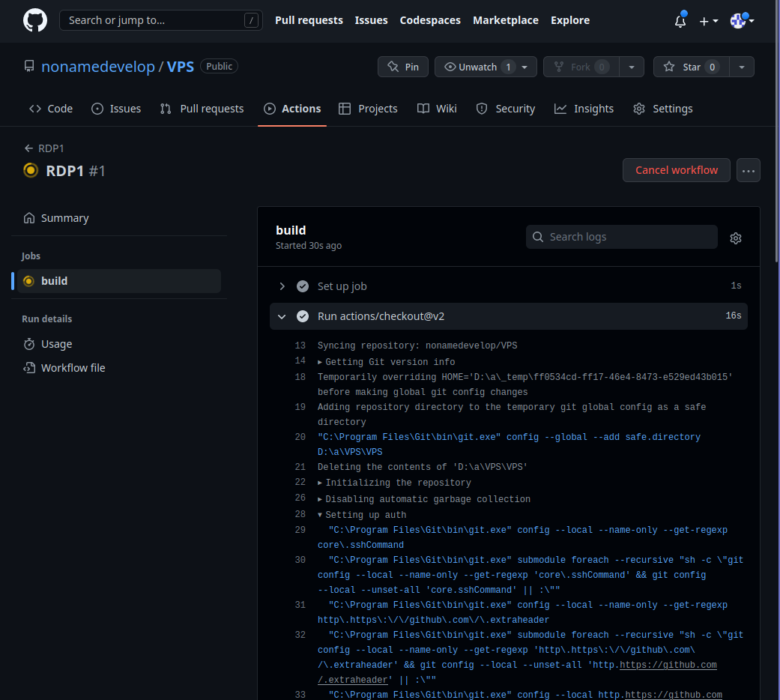The image size is (780, 700).
Task: Focus the Search logs field
Action: click(621, 237)
